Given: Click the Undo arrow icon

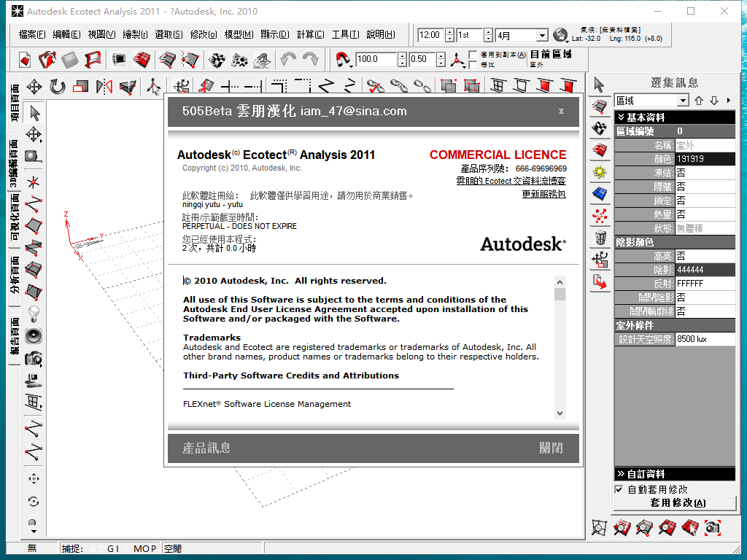Looking at the screenshot, I should click(x=288, y=60).
